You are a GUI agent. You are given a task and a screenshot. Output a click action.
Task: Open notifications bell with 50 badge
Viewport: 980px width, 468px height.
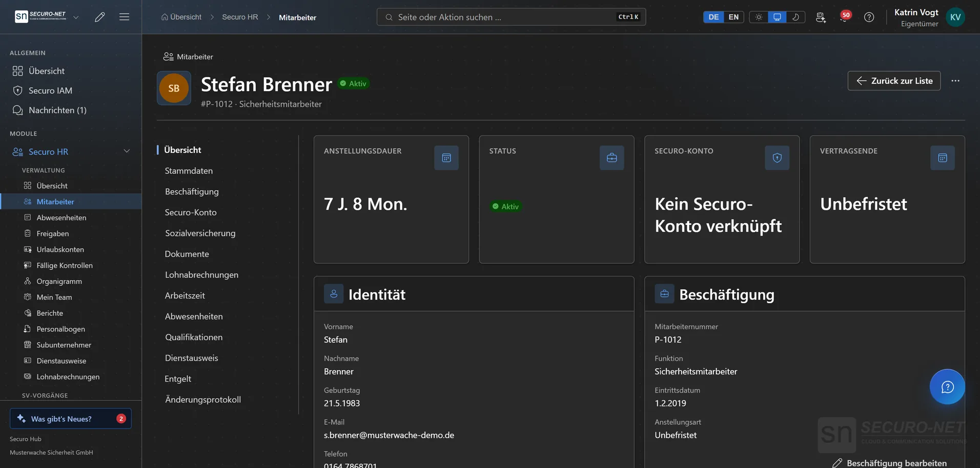845,17
